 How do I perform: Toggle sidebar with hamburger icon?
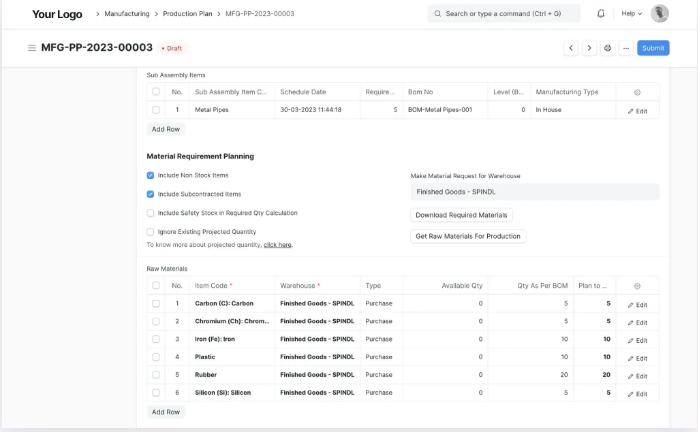click(32, 48)
